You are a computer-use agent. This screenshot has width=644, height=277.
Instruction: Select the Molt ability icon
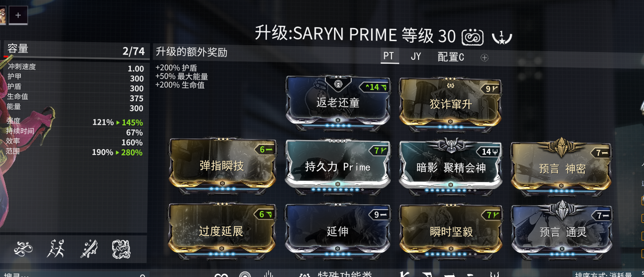coord(56,249)
